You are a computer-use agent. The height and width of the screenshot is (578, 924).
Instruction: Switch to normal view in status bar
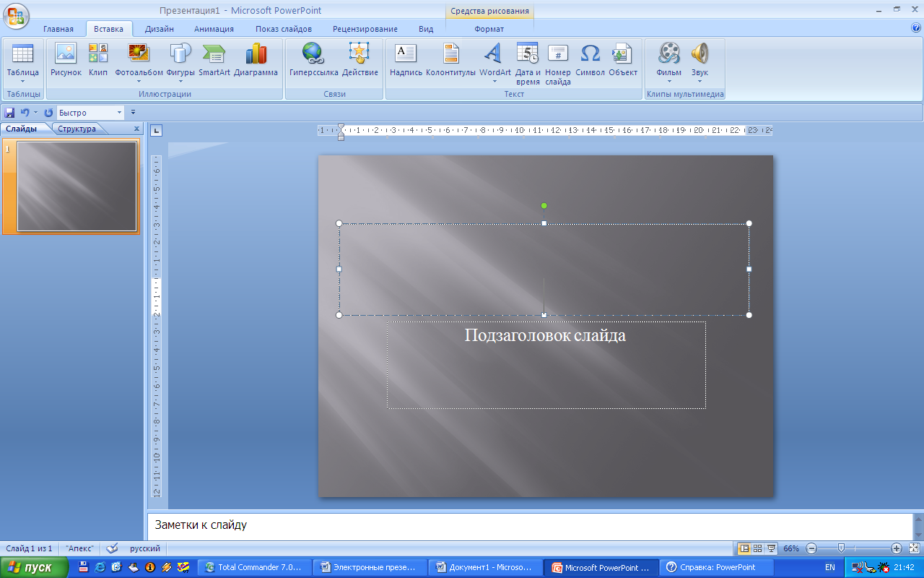pyautogui.click(x=744, y=548)
